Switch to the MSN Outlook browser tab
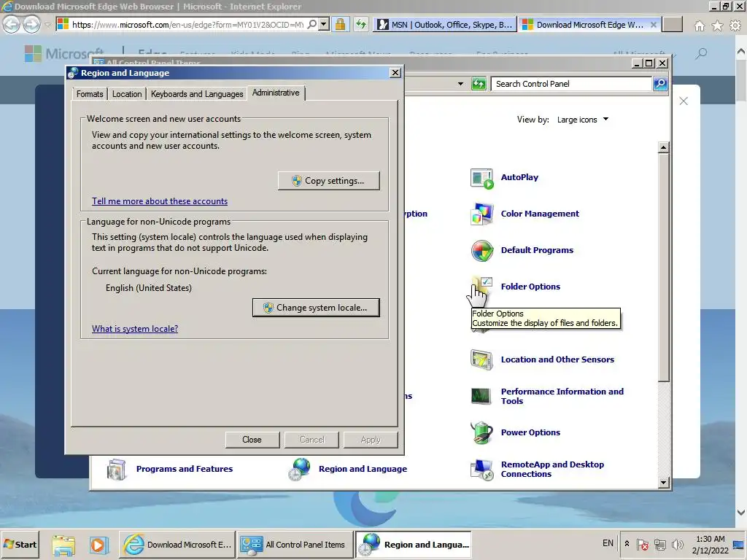 445,25
